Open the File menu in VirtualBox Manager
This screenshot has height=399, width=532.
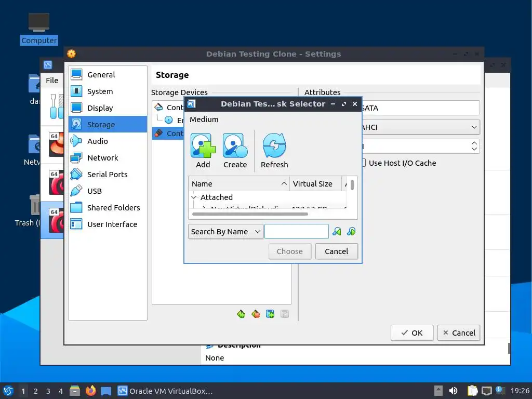tap(52, 81)
